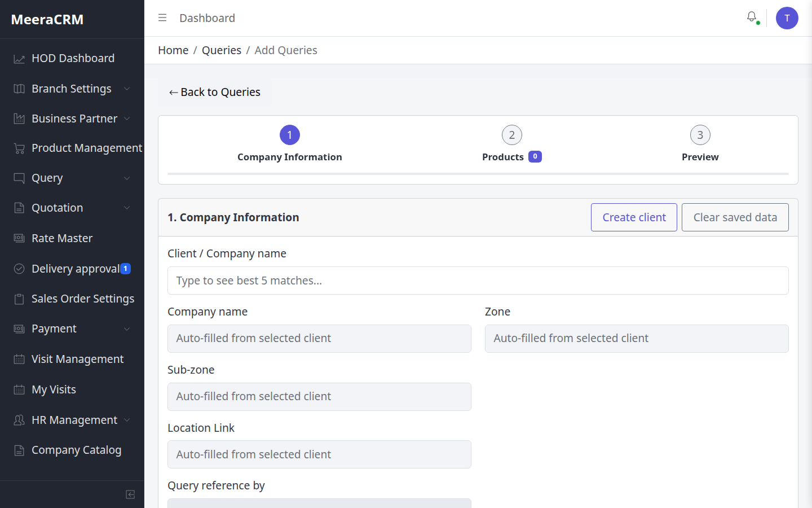The image size is (812, 508).
Task: Click the HR Management people icon
Action: pos(19,420)
